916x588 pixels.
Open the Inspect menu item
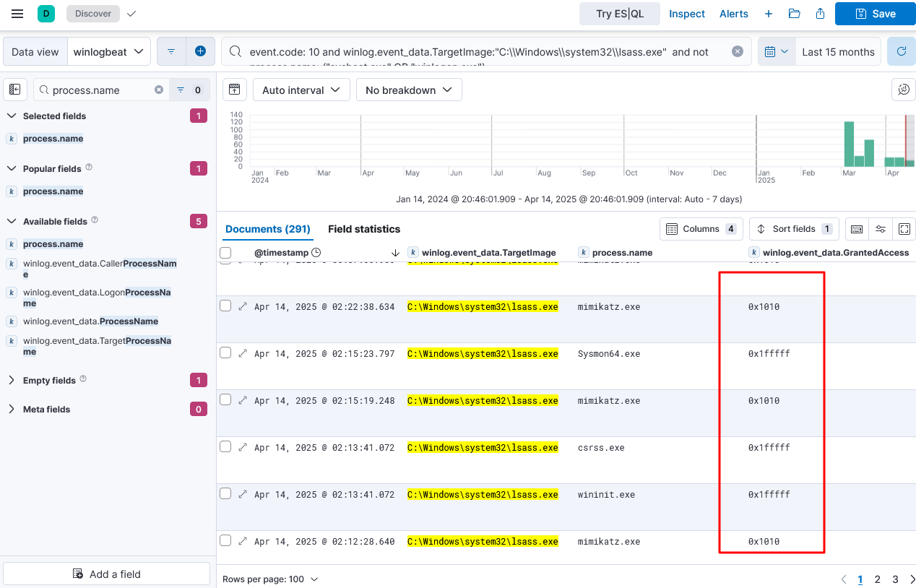(x=686, y=14)
